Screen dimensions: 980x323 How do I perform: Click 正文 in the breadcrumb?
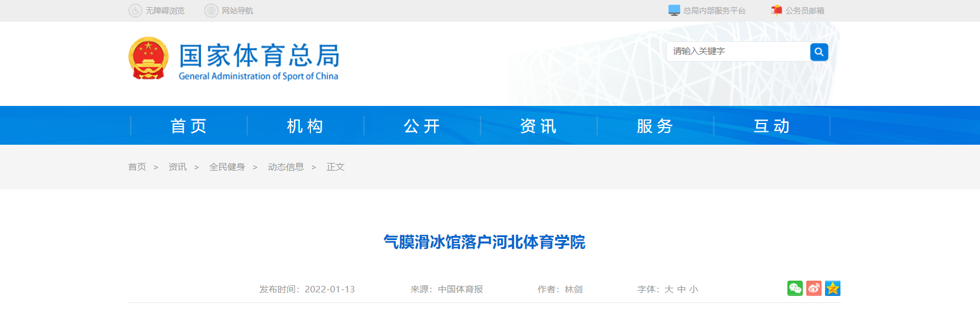(336, 167)
